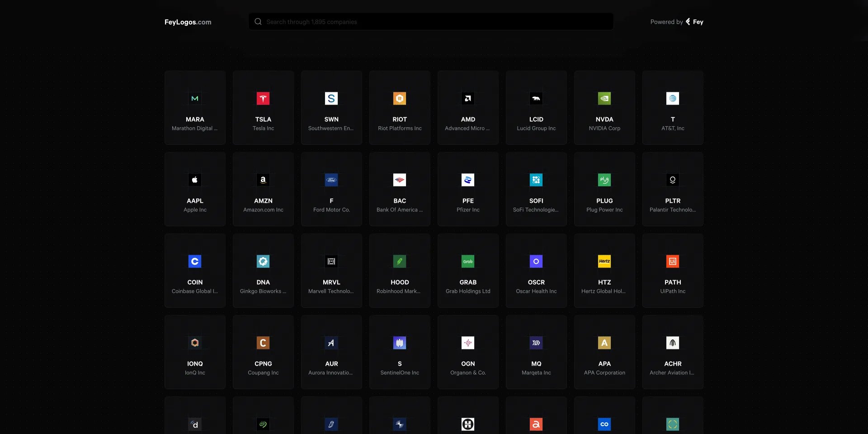Select the Amazon AMZN logo icon
Screen dimensions: 868x434
click(x=263, y=180)
